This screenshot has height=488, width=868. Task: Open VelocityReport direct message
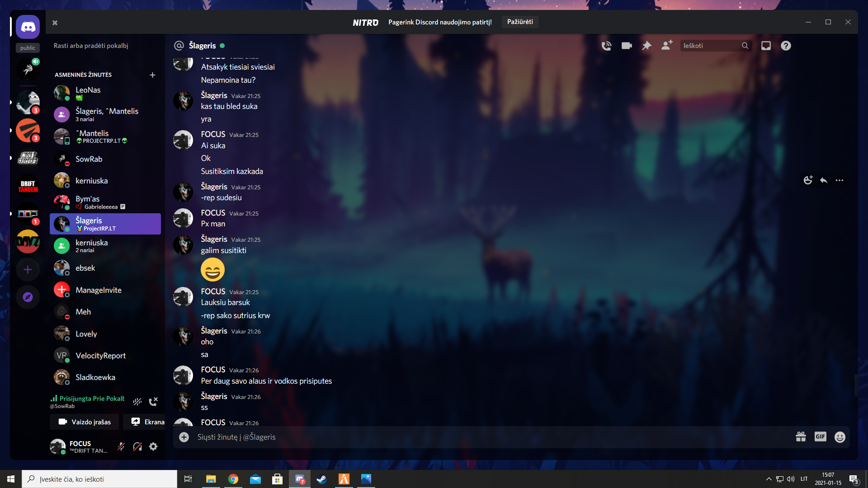[x=105, y=356]
